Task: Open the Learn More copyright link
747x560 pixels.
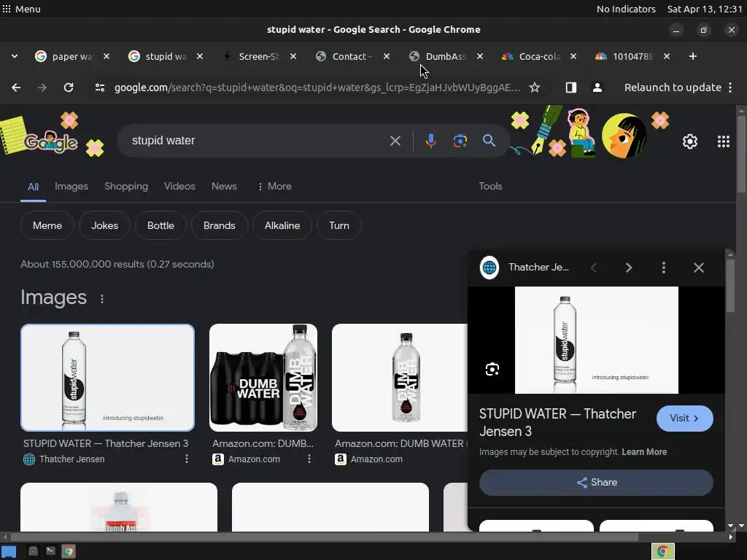Action: click(644, 452)
